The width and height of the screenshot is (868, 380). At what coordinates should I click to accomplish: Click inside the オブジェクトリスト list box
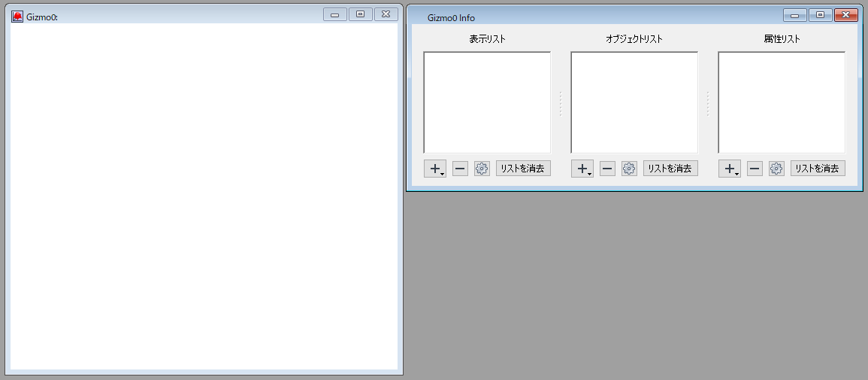click(634, 102)
